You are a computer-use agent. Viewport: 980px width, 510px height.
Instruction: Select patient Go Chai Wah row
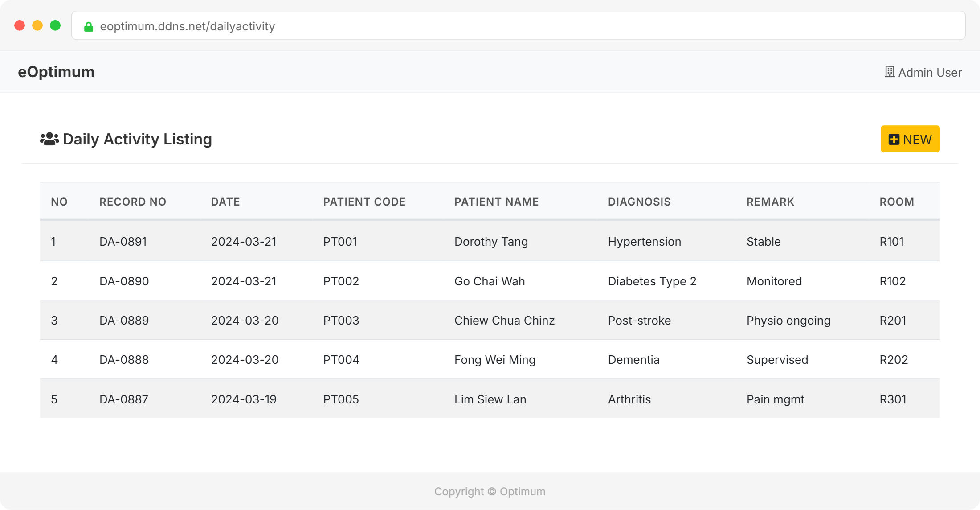[490, 281]
